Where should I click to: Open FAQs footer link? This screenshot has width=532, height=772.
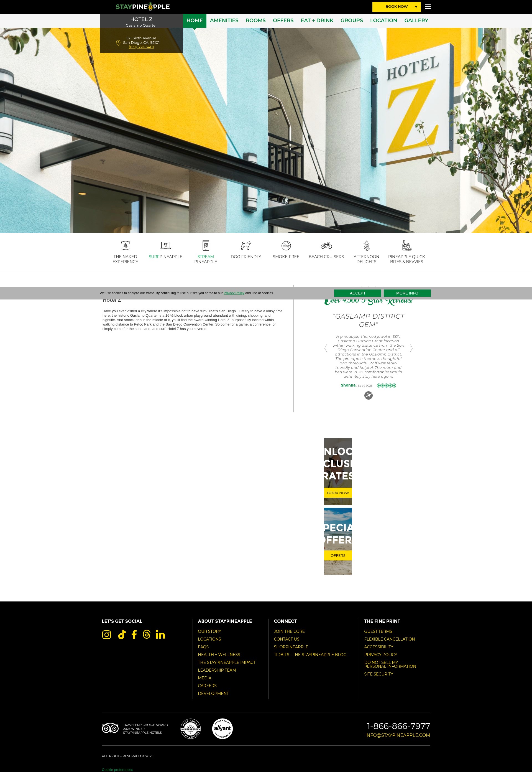[203, 647]
